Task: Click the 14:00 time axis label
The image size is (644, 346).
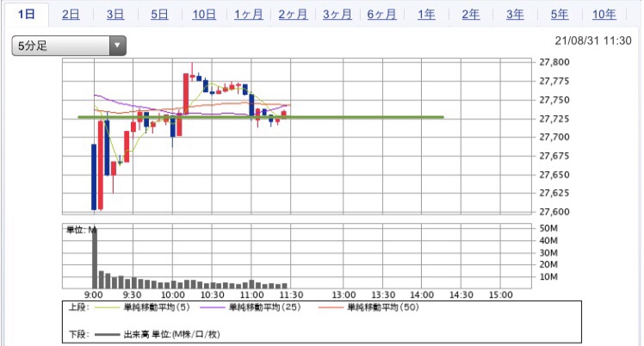Action: pyautogui.click(x=422, y=294)
